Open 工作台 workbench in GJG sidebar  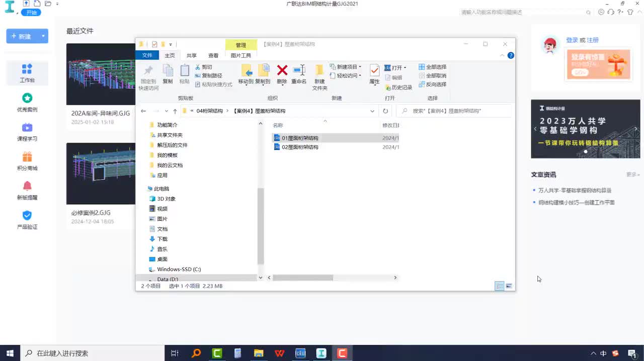[27, 73]
